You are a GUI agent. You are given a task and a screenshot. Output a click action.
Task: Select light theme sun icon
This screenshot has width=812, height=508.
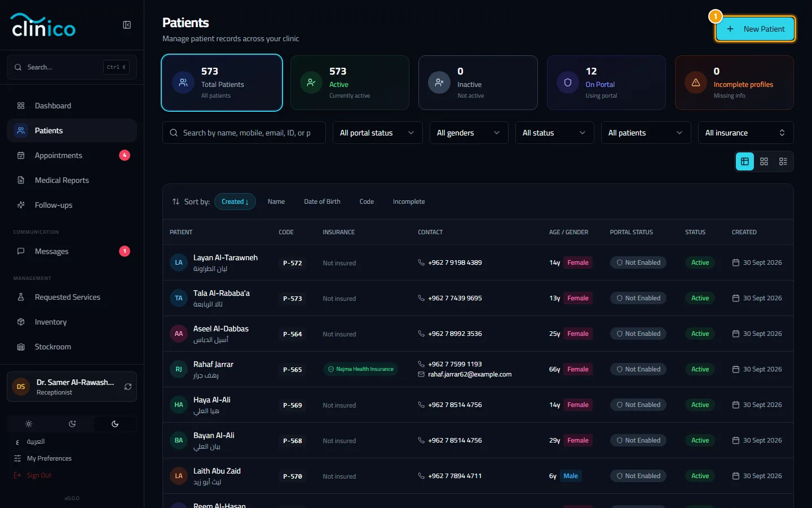(29, 424)
